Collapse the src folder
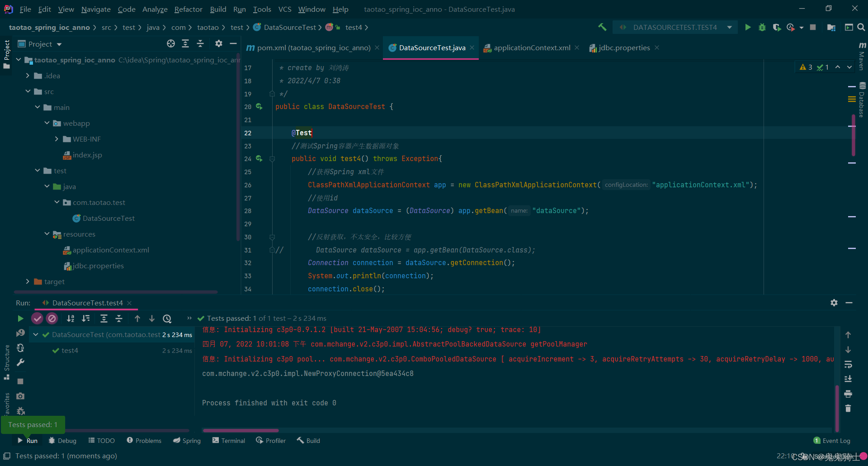Screen dimensions: 868x466 tap(28, 91)
